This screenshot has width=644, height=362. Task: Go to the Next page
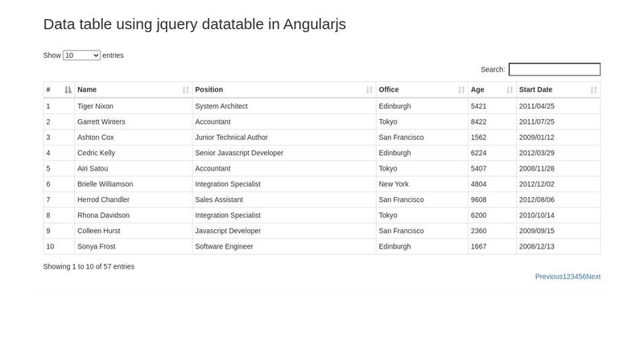click(x=593, y=277)
